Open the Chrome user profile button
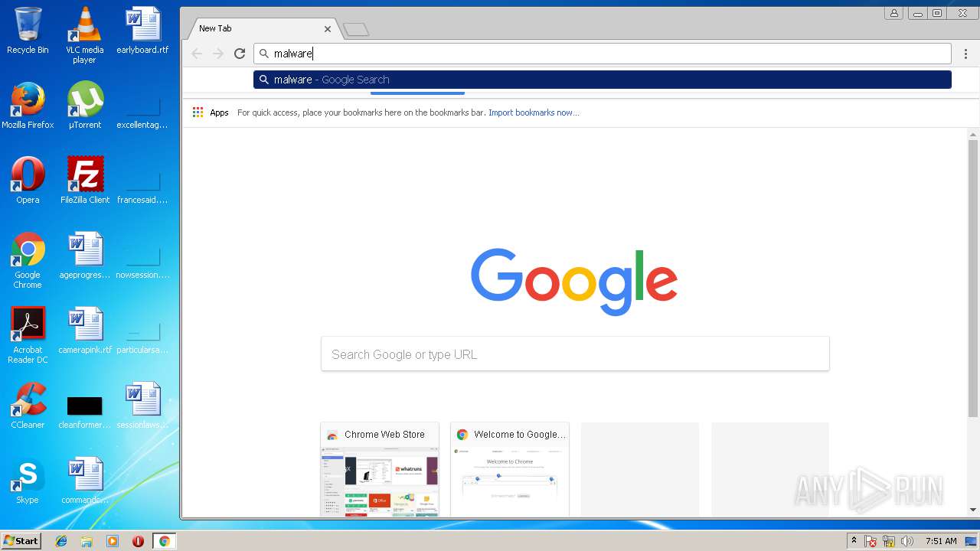980x551 pixels. tap(893, 13)
